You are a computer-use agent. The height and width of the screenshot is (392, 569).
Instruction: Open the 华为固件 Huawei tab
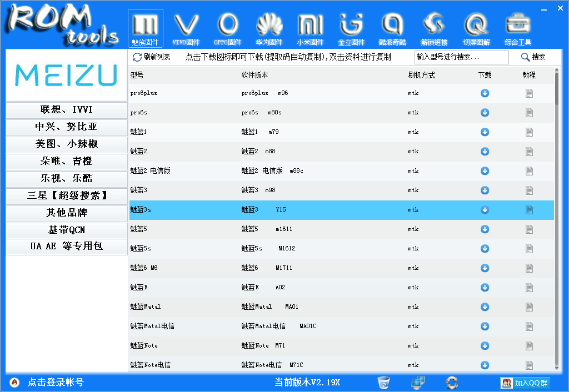tap(269, 28)
